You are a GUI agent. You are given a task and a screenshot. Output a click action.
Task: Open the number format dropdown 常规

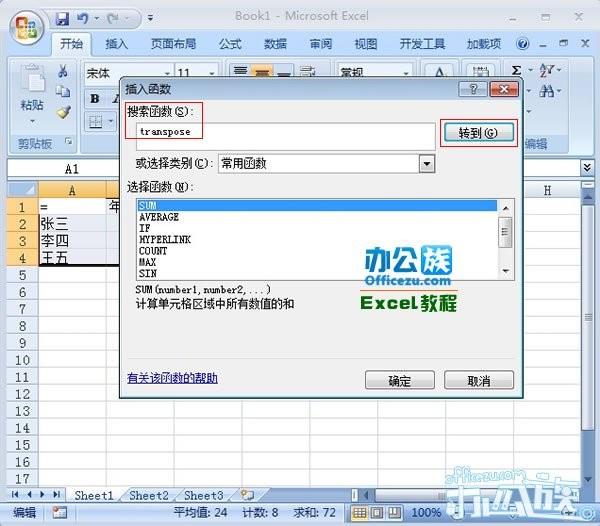point(406,73)
